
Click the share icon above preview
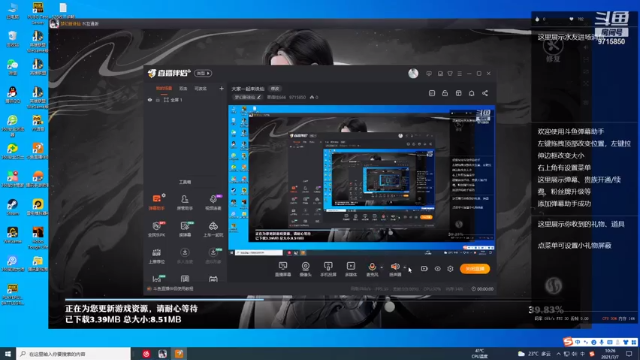coord(485,93)
